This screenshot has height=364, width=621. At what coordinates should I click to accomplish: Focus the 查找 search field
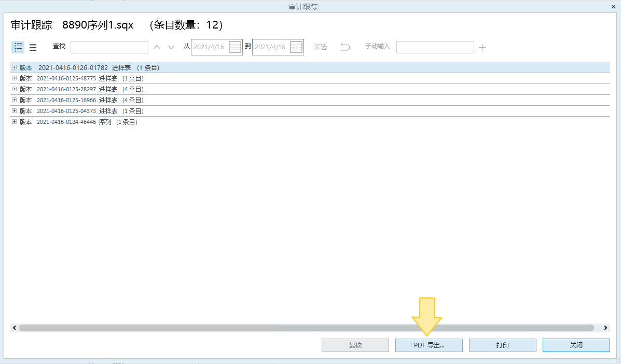(x=109, y=47)
